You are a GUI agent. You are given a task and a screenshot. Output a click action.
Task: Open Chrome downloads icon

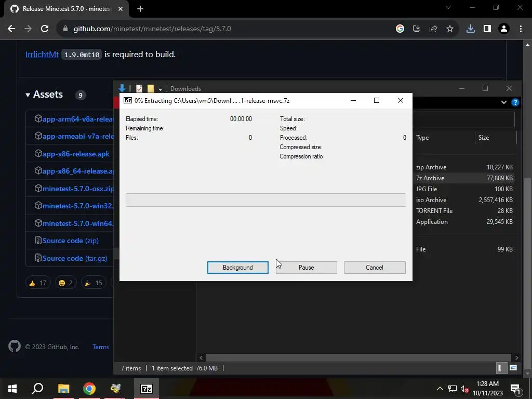pyautogui.click(x=470, y=29)
